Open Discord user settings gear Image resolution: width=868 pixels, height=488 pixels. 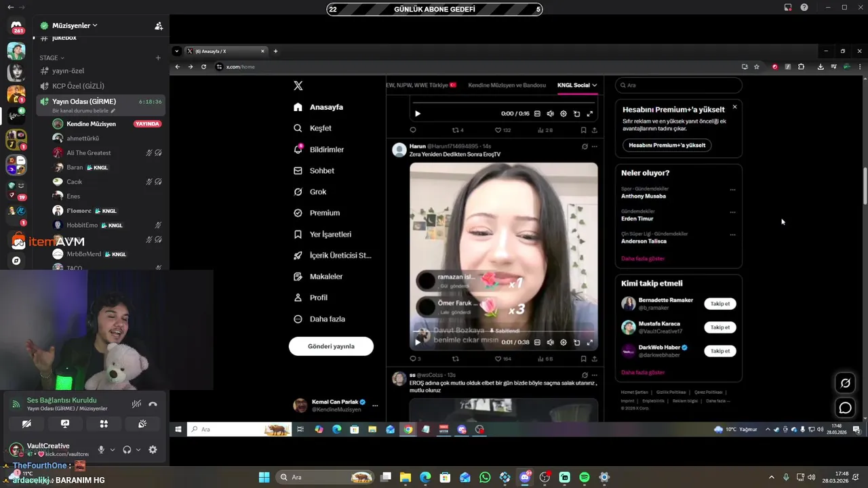pos(153,449)
